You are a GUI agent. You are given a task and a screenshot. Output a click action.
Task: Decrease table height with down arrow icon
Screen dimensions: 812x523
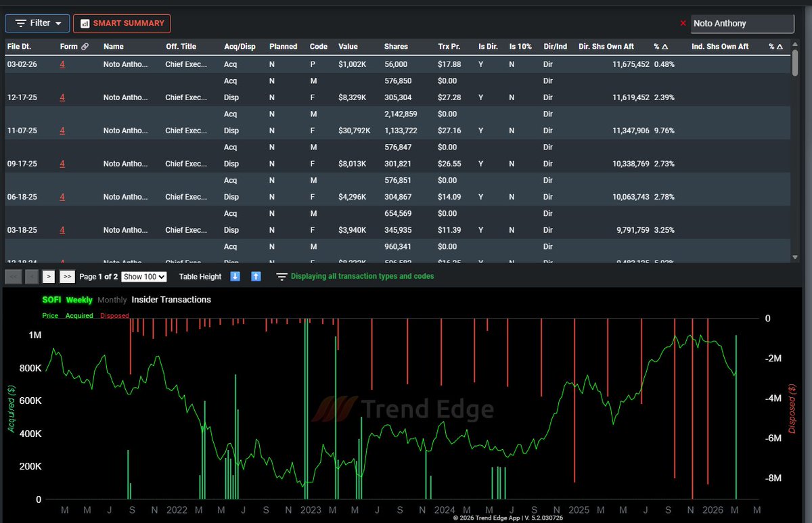(x=235, y=276)
